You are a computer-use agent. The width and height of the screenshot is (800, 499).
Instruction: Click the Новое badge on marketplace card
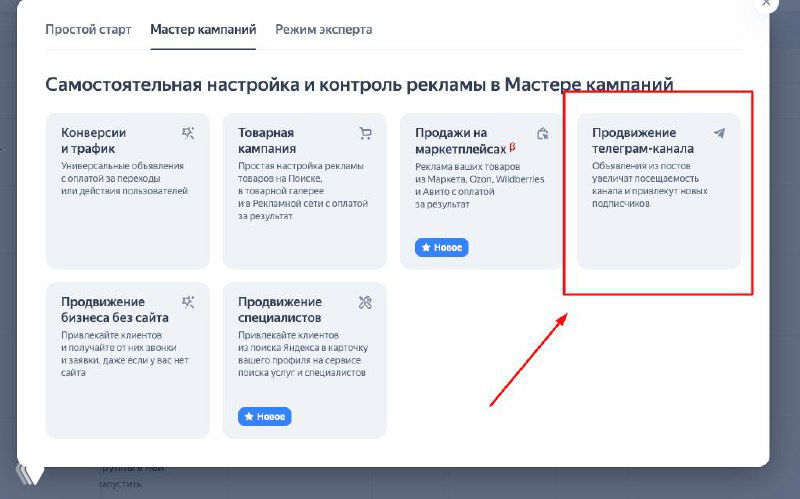click(x=441, y=247)
